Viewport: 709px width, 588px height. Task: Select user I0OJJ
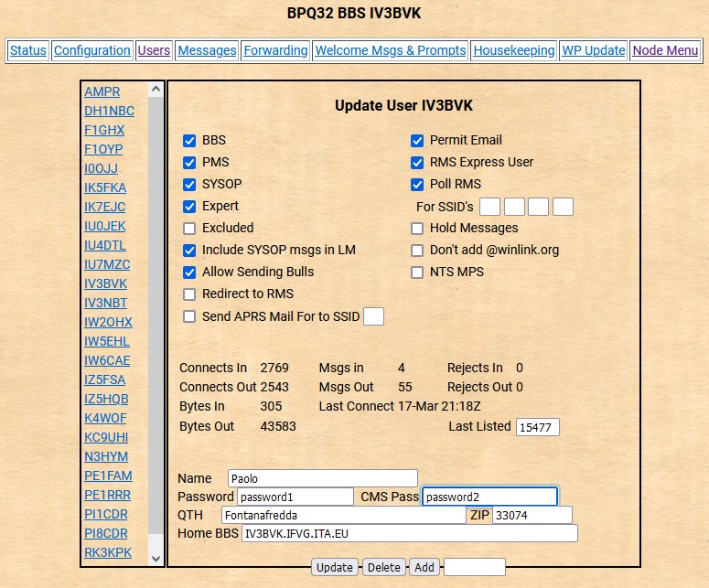pyautogui.click(x=101, y=168)
